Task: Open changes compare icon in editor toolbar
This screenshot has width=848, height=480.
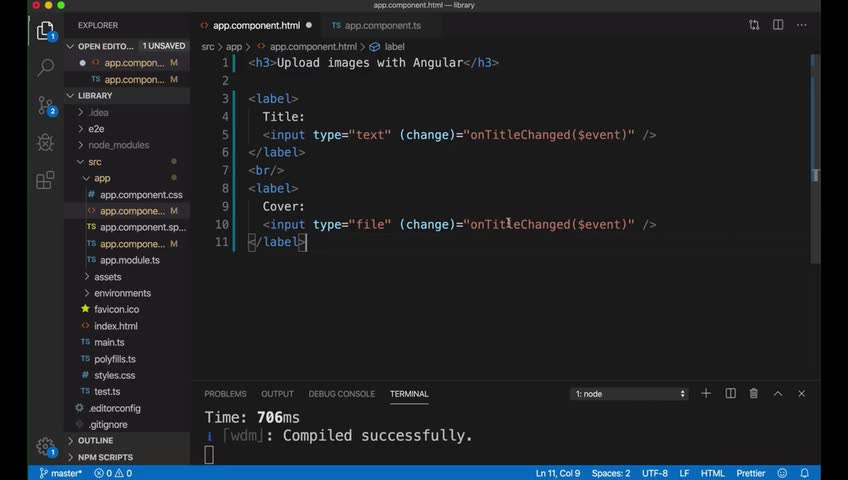Action: click(x=754, y=25)
